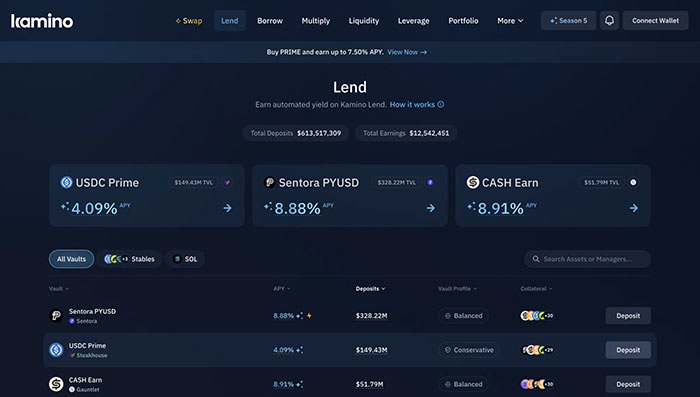Go to the Borrow page

click(270, 21)
